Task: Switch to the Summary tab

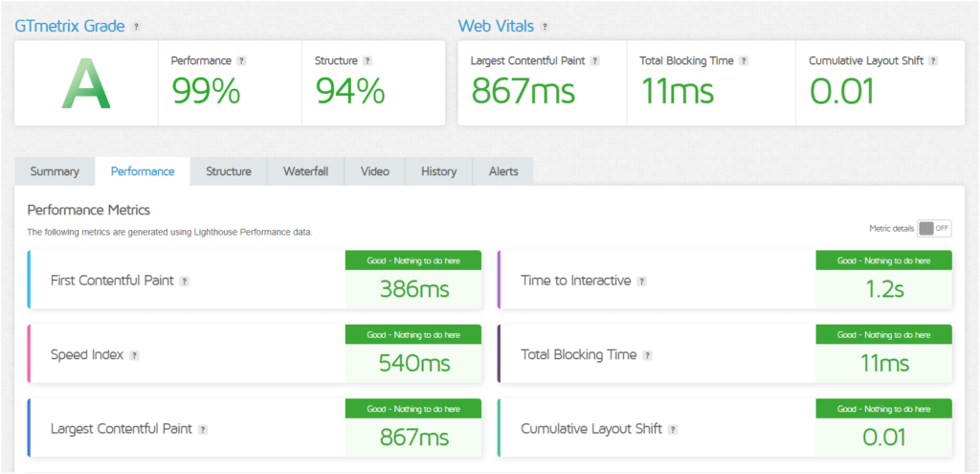Action: pos(55,171)
